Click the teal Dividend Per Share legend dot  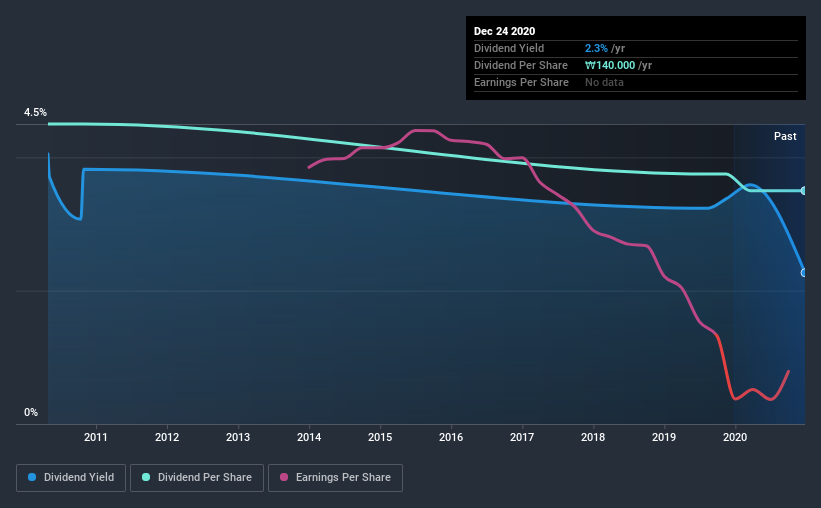[x=146, y=477]
